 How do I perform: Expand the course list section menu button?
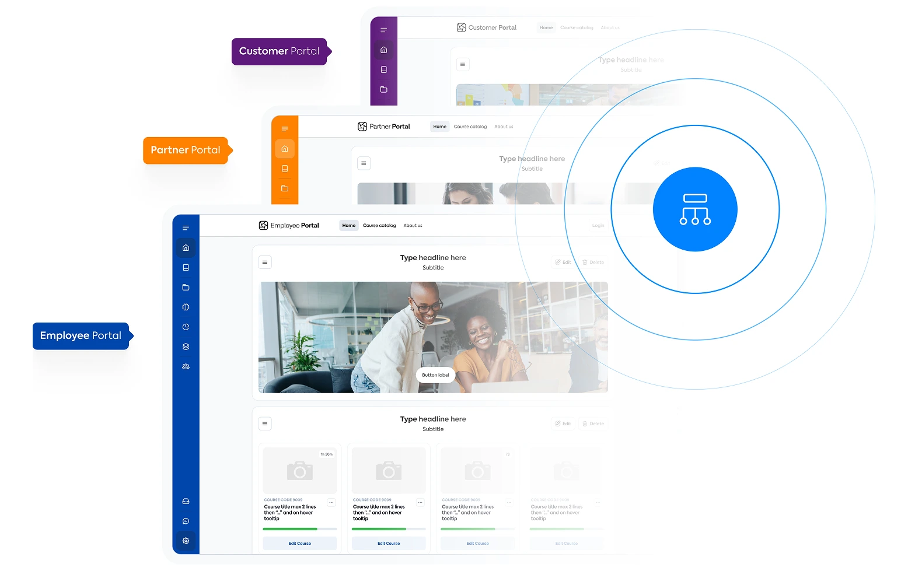click(265, 423)
